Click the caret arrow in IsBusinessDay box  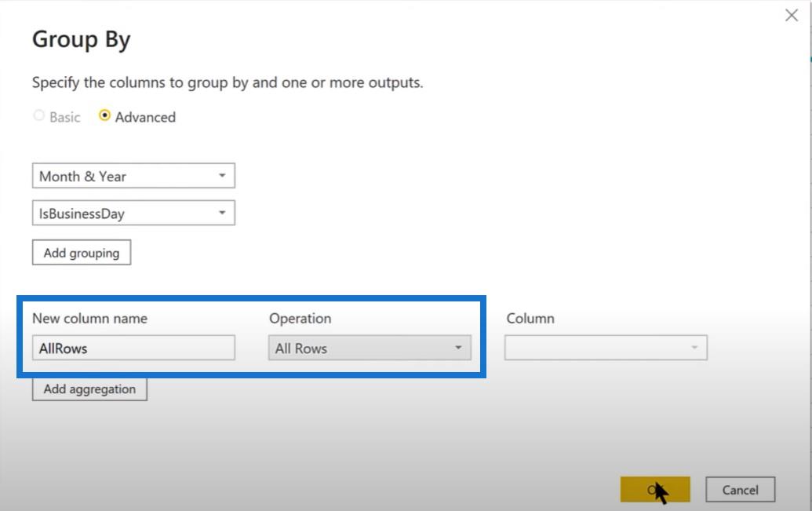222,213
